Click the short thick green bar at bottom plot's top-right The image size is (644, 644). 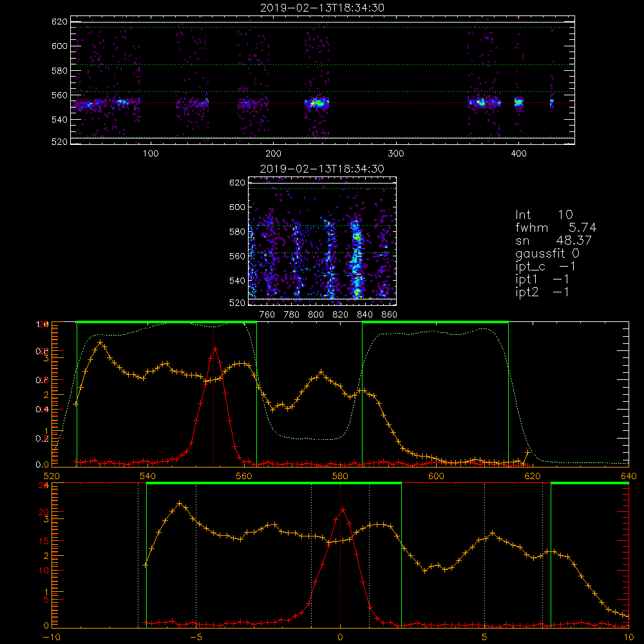(590, 484)
